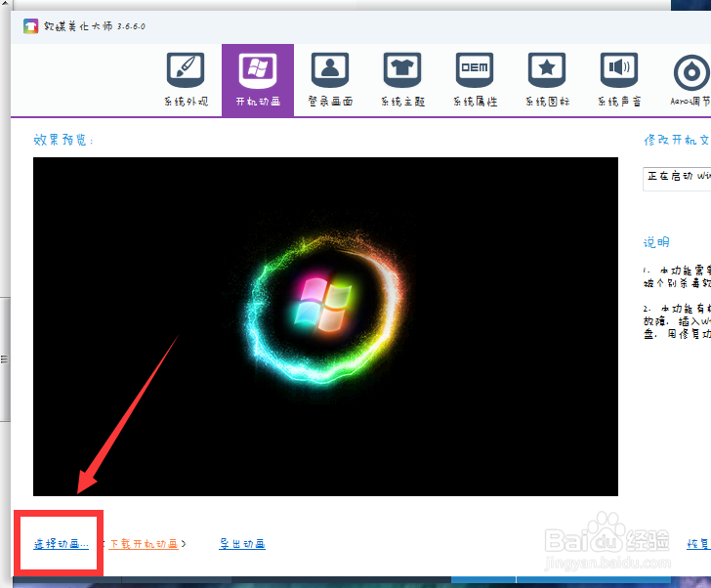Select the 开机动画 tab

[258, 80]
